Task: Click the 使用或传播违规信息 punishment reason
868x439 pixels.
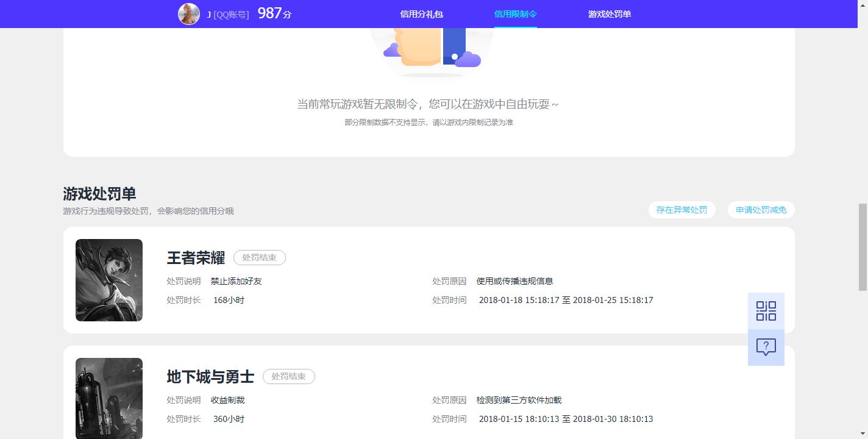Action: coord(514,281)
